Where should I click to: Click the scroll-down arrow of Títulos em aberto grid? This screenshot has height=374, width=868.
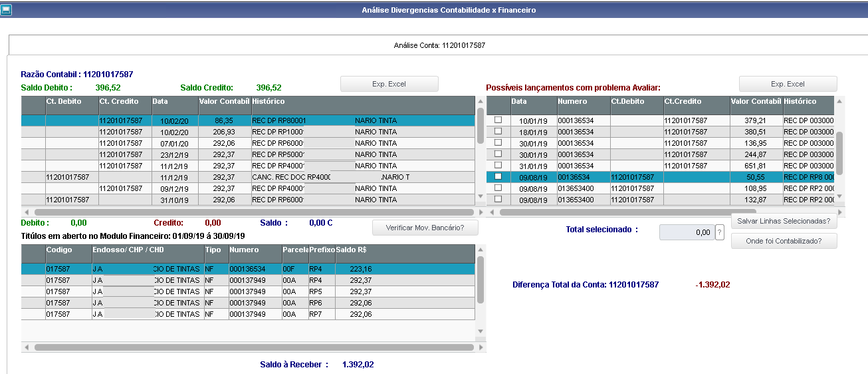point(481,331)
